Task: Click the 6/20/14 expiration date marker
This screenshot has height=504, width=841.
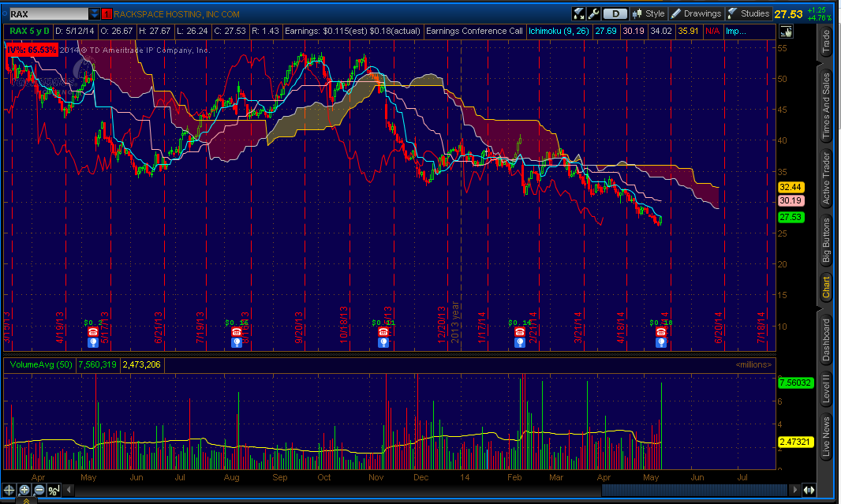Action: click(718, 327)
